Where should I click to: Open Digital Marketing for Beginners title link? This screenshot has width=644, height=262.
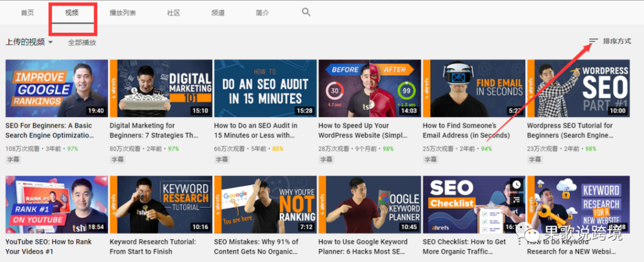click(x=154, y=130)
